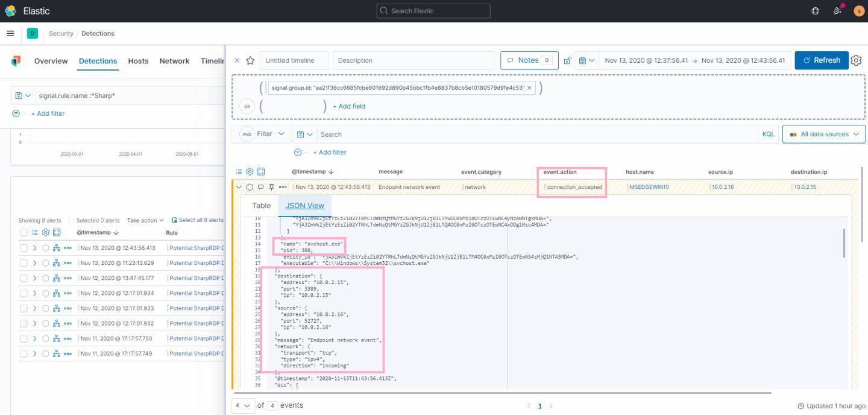Star the untitled timeline as favorite

[251, 60]
